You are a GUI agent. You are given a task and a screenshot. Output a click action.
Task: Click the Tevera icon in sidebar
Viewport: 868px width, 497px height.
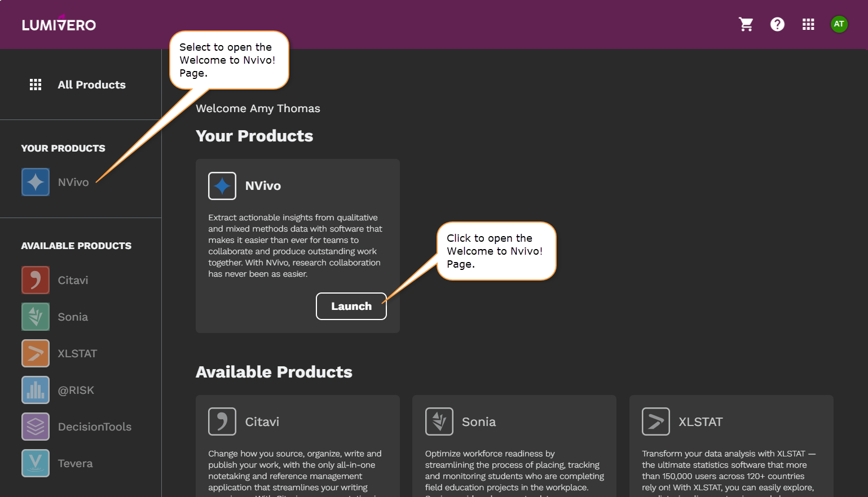click(x=36, y=463)
